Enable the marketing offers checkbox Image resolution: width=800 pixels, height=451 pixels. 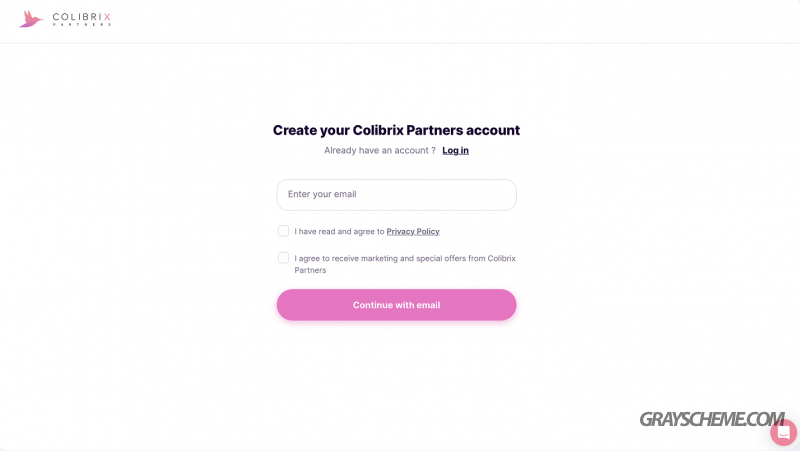coord(283,258)
